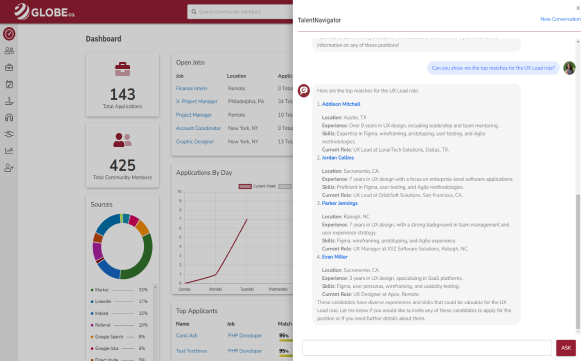
Task: Click the chat panel vertical scrollbar
Action: coord(578,261)
